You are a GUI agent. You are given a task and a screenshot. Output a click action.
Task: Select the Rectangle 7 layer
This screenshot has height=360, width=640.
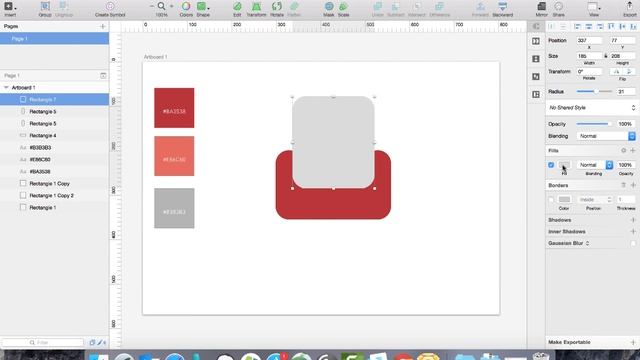54,99
